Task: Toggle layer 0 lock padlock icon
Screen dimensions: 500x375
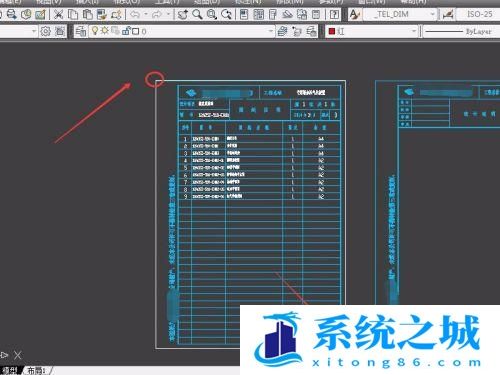Action: pyautogui.click(x=126, y=31)
